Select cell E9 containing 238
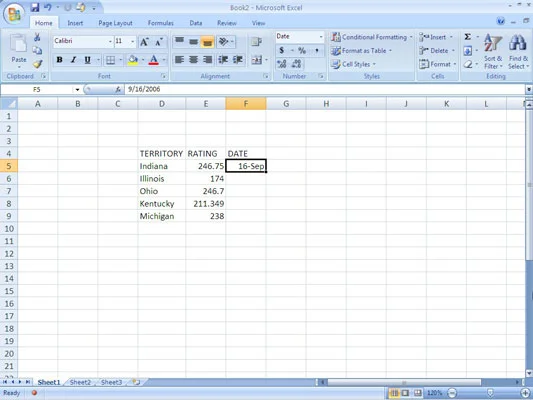The height and width of the screenshot is (400, 533). tap(205, 216)
